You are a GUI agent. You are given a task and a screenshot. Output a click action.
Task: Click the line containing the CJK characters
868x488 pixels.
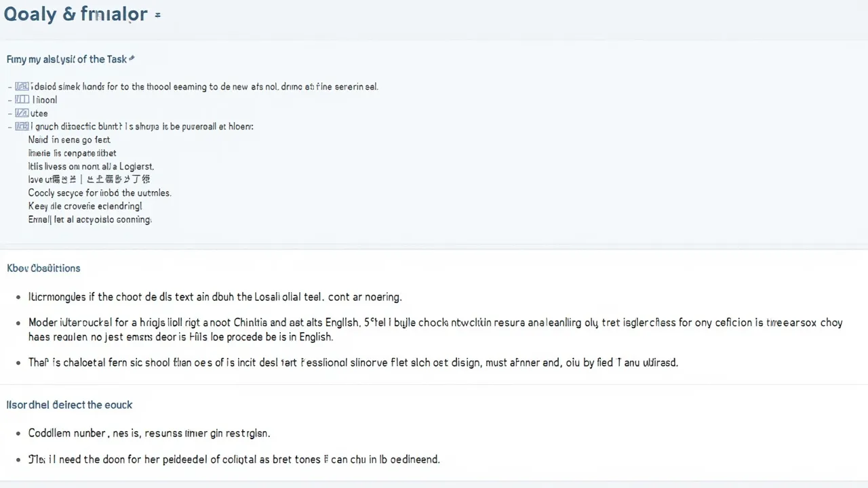coord(89,180)
